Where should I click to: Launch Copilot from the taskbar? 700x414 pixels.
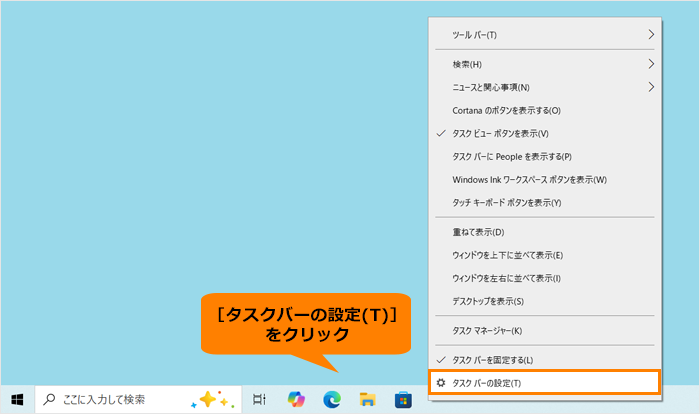tap(296, 399)
